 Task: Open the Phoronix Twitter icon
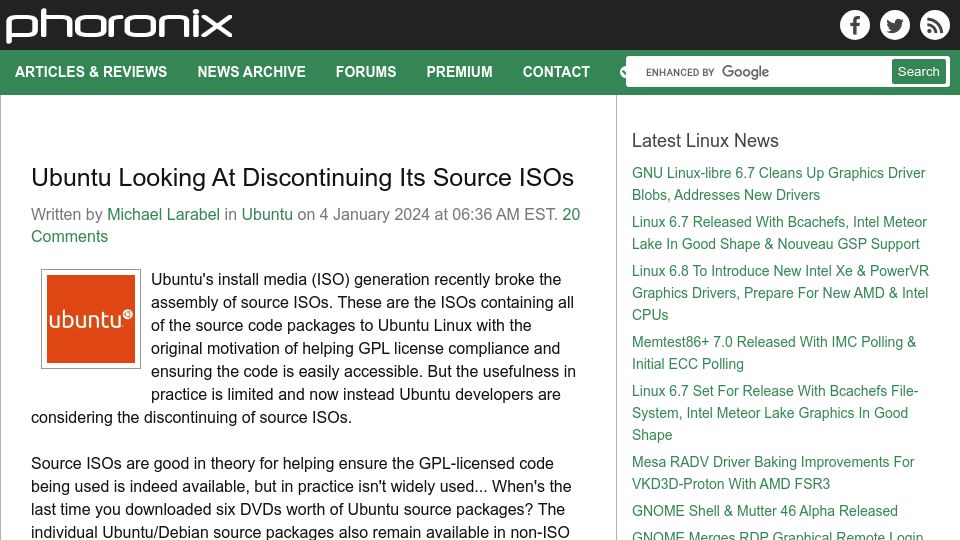894,25
